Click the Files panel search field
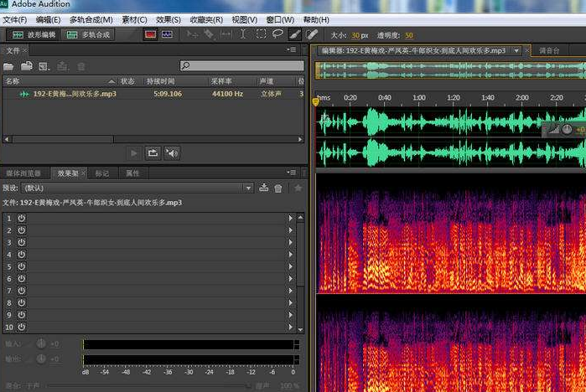This screenshot has height=392, width=586. 243,65
